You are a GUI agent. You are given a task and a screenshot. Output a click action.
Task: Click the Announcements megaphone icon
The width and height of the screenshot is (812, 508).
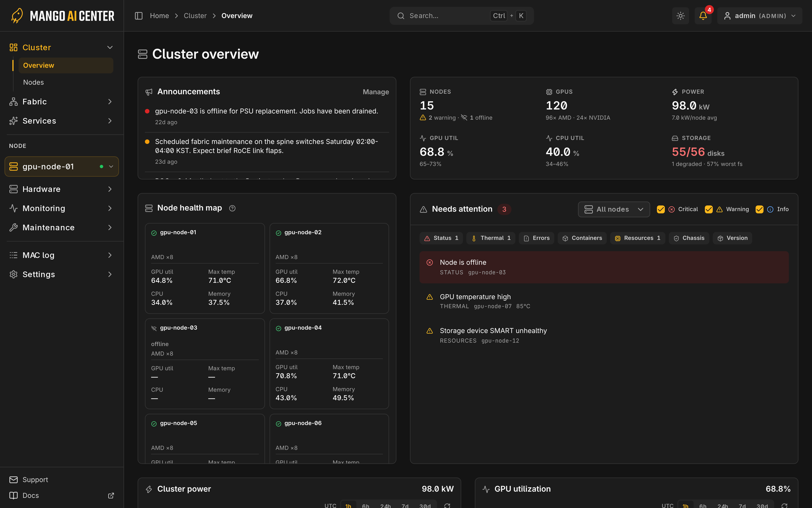(149, 92)
